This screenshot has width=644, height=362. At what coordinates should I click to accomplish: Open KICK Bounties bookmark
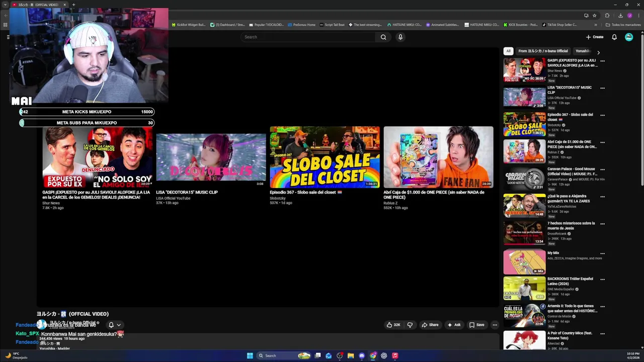520,25
